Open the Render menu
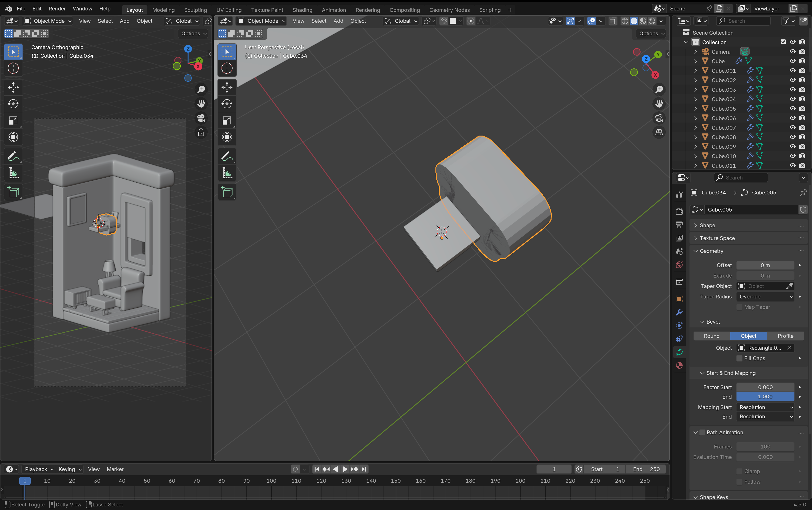This screenshot has width=812, height=510. 57,9
